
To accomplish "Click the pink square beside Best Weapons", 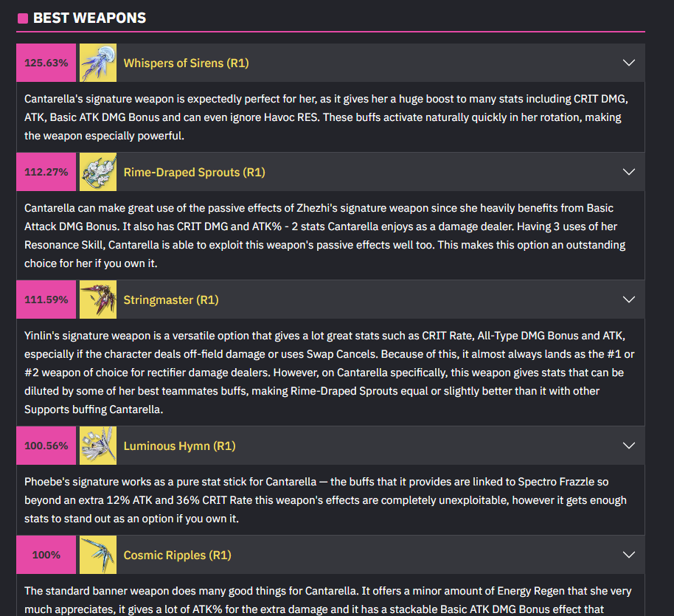I will point(23,18).
